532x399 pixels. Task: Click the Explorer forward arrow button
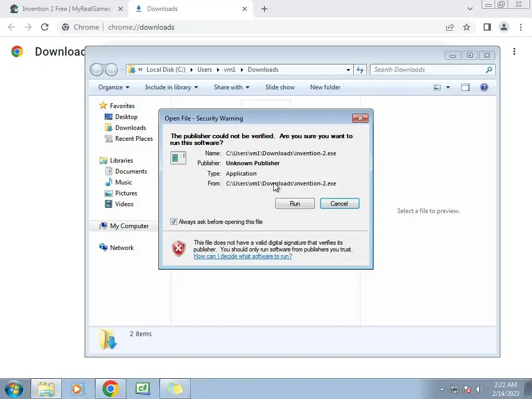point(111,70)
